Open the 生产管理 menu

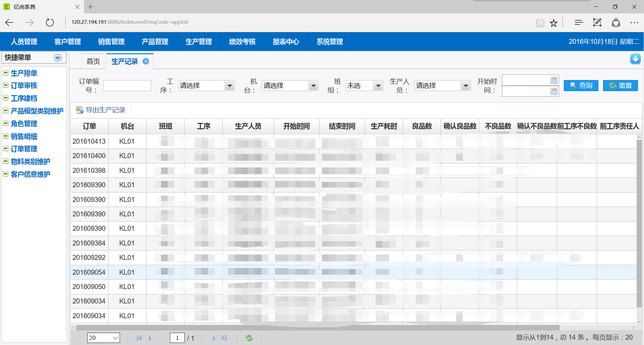point(199,42)
